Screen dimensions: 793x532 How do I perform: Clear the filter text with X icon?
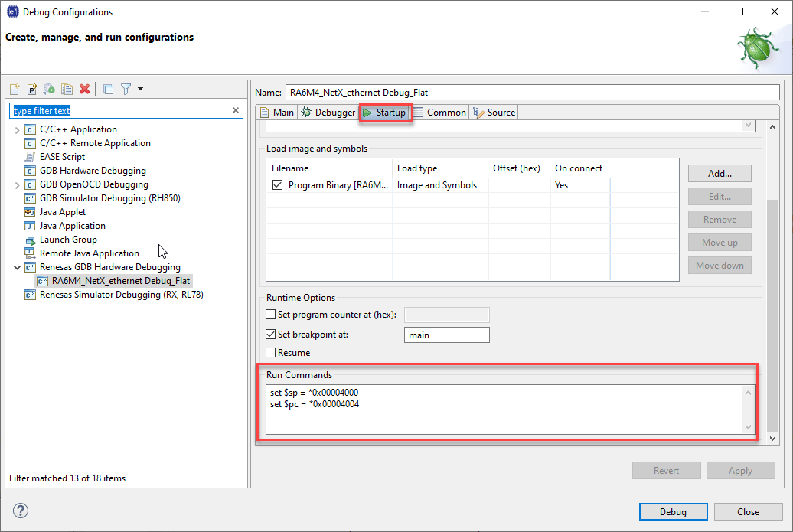tap(236, 111)
